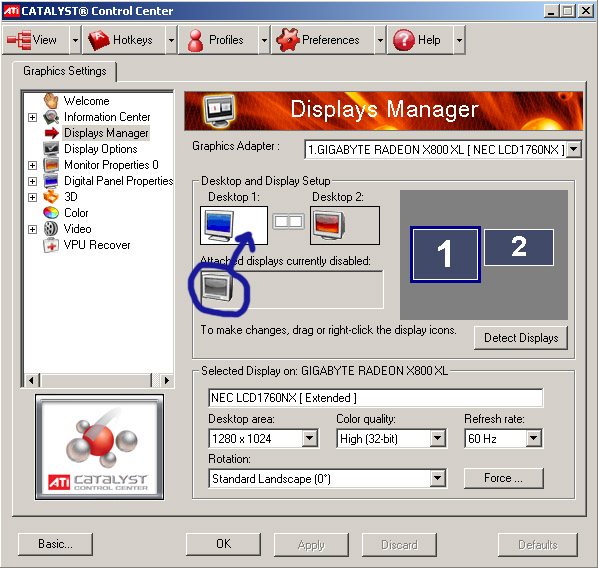
Task: Click the red arrow beside Displays Manager
Action: [x=51, y=133]
